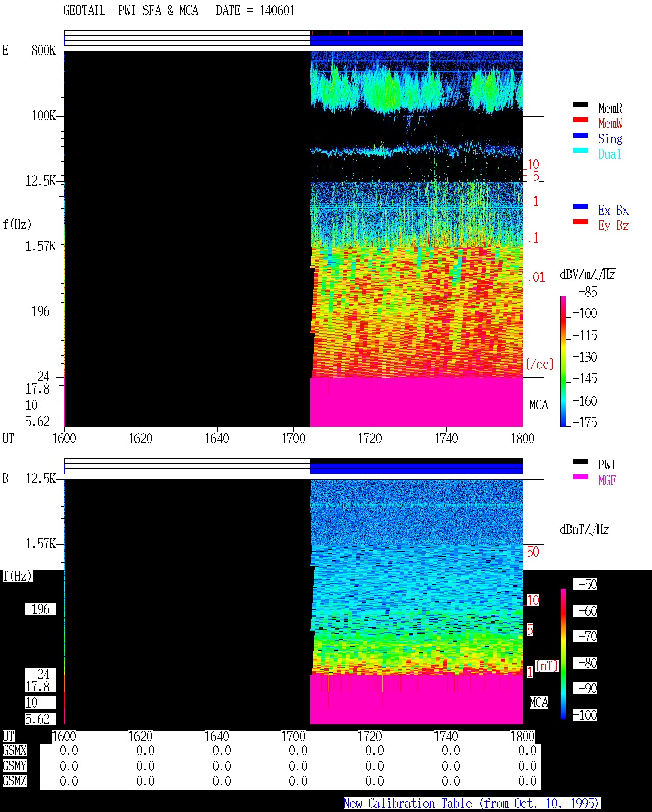Image resolution: width=652 pixels, height=812 pixels.
Task: Click the black PWI legend swatch
Action: [581, 462]
